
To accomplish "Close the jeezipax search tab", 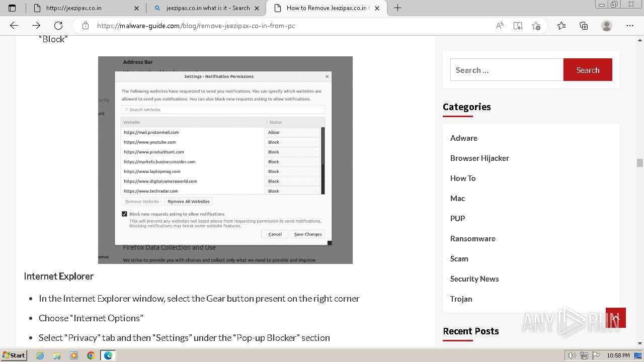I will pyautogui.click(x=257, y=8).
